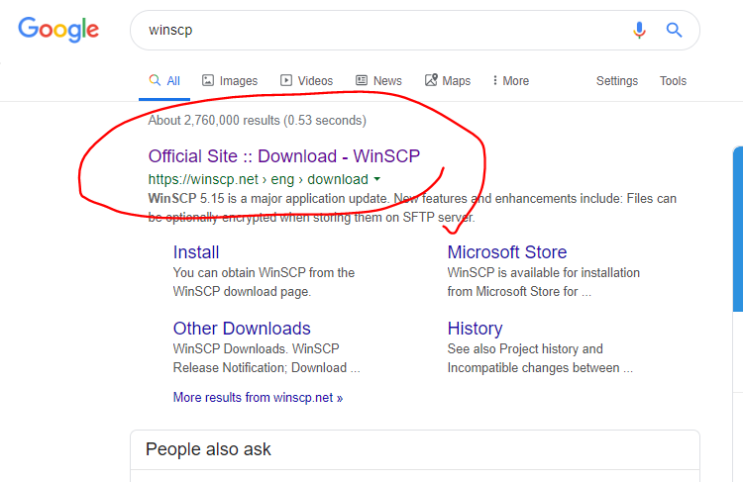Switch to the Images tab
The image size is (743, 482).
[x=230, y=81]
